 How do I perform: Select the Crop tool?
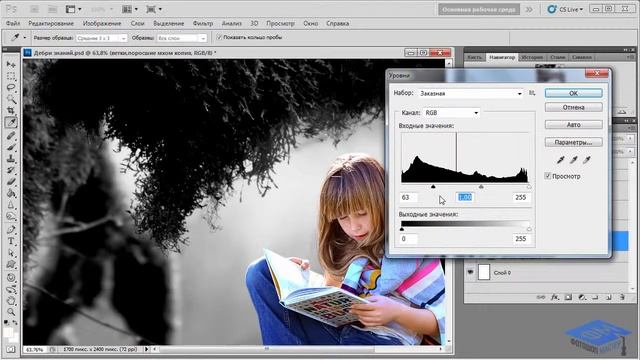tap(11, 111)
